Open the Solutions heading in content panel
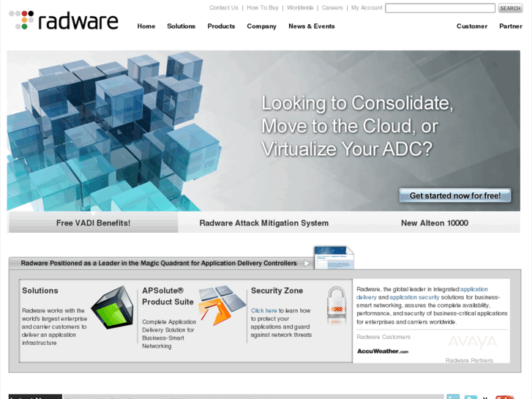Viewport: 532px width, 399px height. pos(40,291)
